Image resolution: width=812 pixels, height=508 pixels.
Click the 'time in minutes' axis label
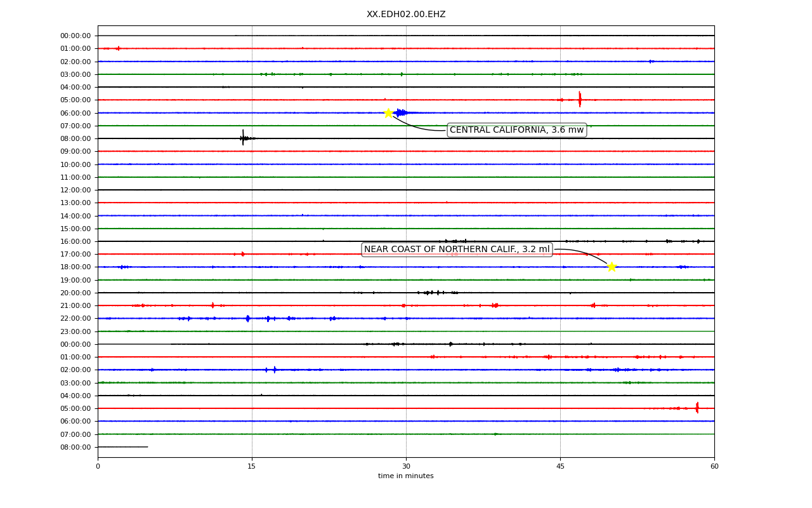point(406,476)
